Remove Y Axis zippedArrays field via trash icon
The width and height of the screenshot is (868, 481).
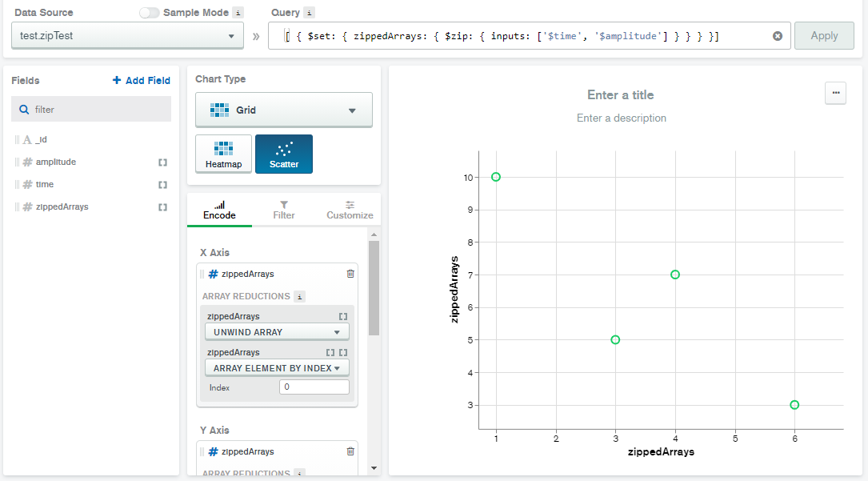pyautogui.click(x=350, y=451)
